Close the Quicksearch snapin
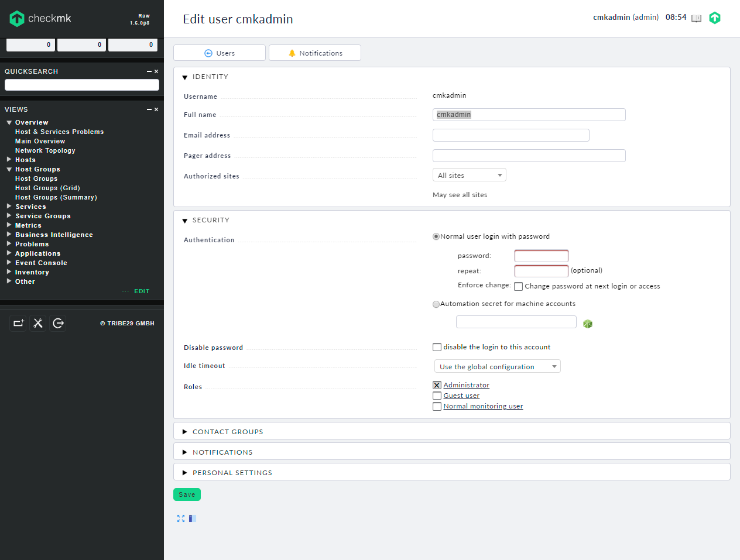 tap(156, 71)
